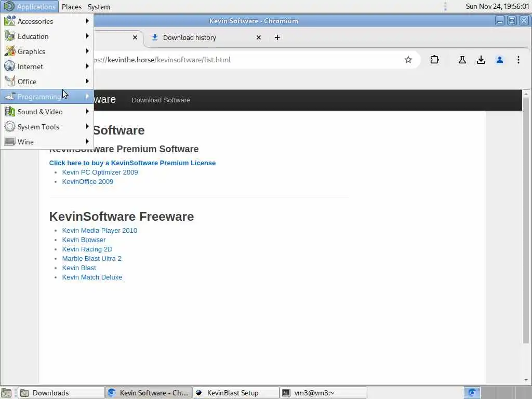Open Chromium three-dot menu
This screenshot has height=399, width=532.
(x=518, y=60)
